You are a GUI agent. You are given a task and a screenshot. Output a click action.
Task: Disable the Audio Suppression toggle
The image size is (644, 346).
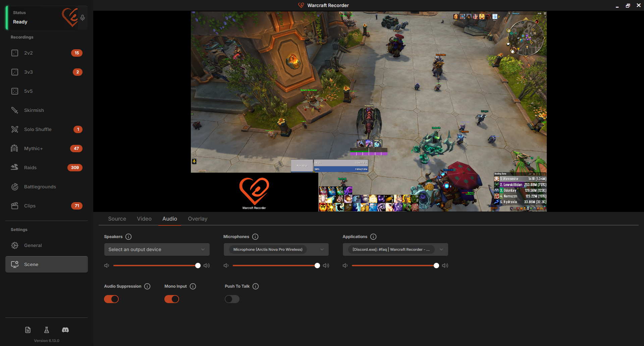[x=111, y=299]
